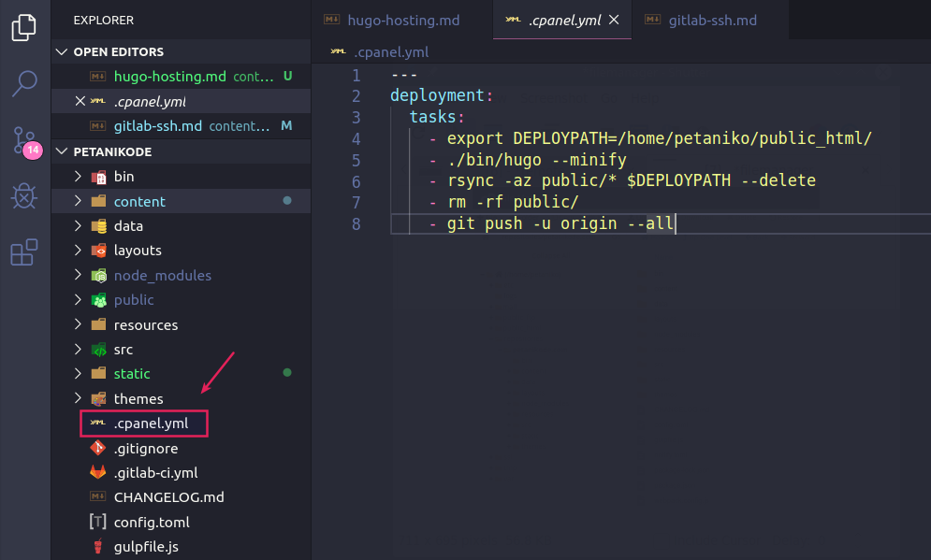This screenshot has width=931, height=560.
Task: Click the Markdown icon next to CHANGELOG.md
Action: [97, 497]
